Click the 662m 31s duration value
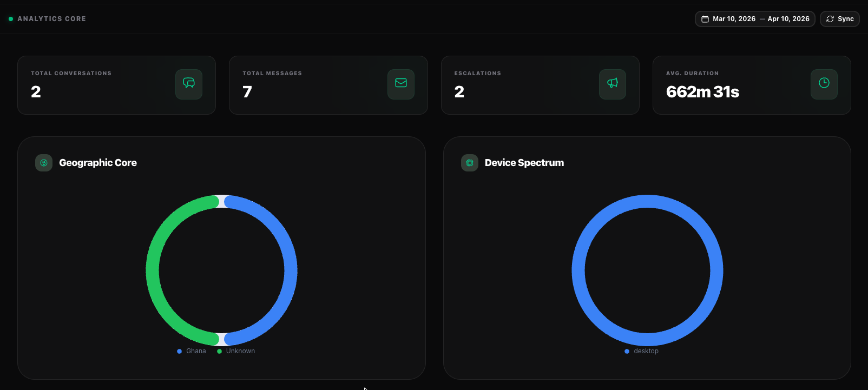 (x=702, y=92)
